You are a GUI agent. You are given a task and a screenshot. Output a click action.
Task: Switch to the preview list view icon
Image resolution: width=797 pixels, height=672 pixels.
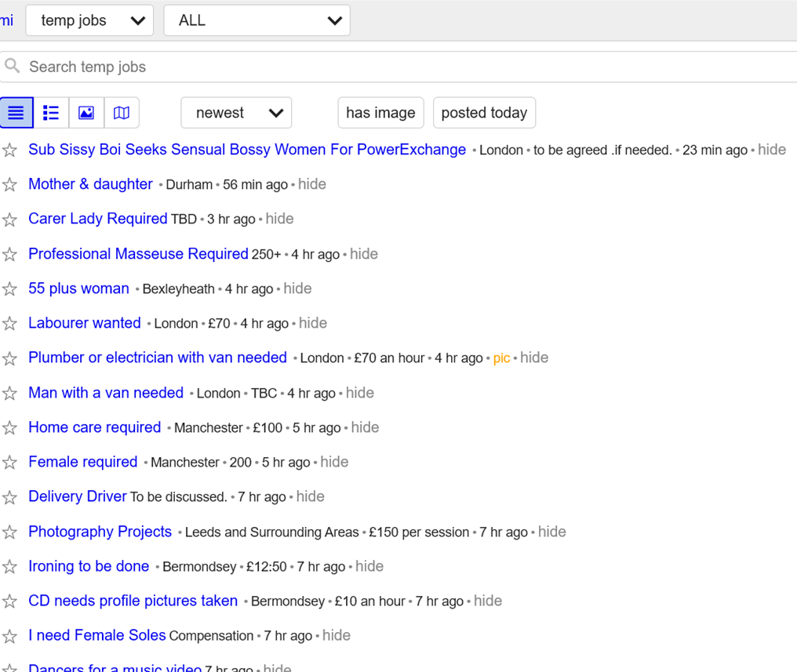point(51,113)
